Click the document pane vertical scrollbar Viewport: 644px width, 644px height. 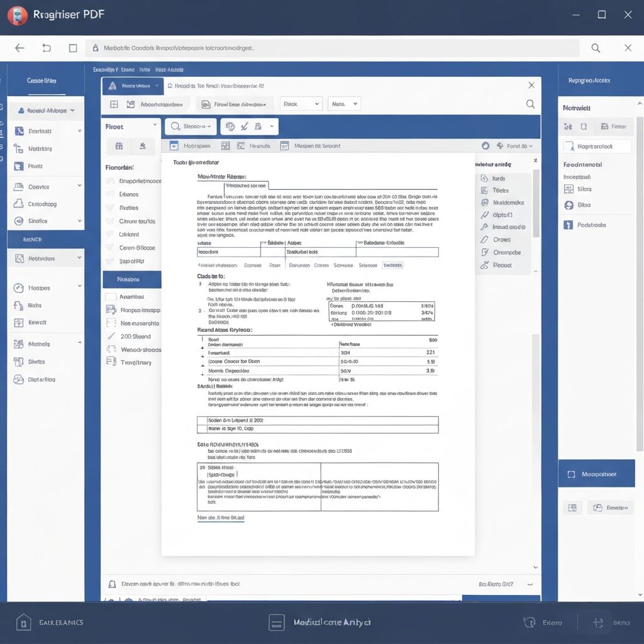click(536, 201)
